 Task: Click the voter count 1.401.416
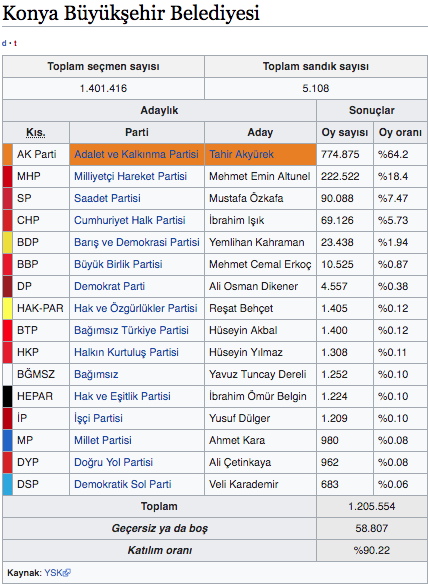[103, 88]
